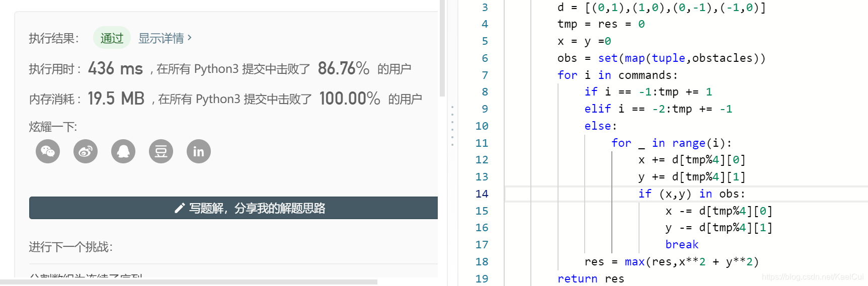This screenshot has width=868, height=286.
Task: Share result via WeChat icon
Action: click(x=48, y=151)
